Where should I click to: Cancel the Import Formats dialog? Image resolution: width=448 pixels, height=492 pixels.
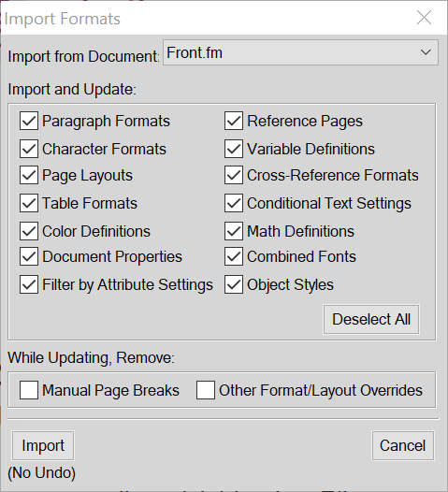click(403, 445)
